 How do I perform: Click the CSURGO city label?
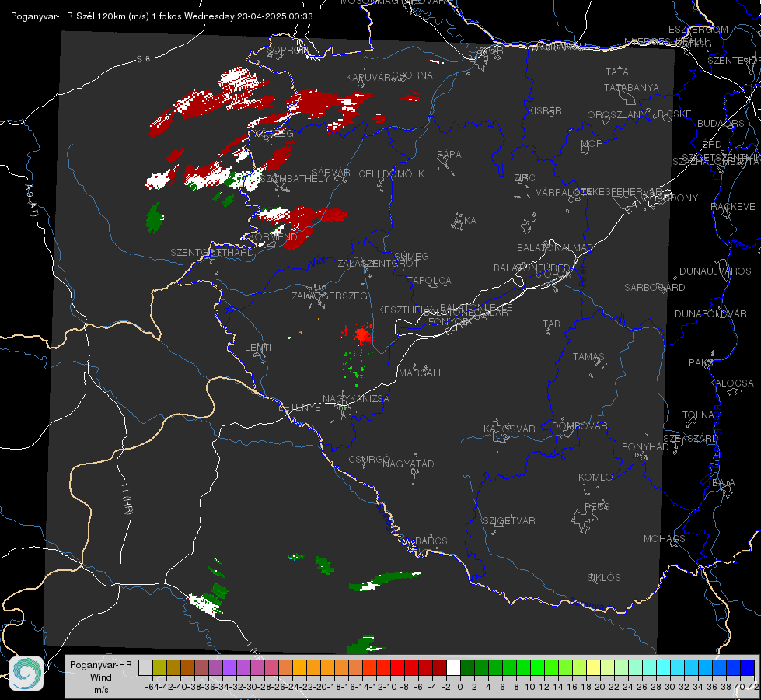tap(370, 459)
